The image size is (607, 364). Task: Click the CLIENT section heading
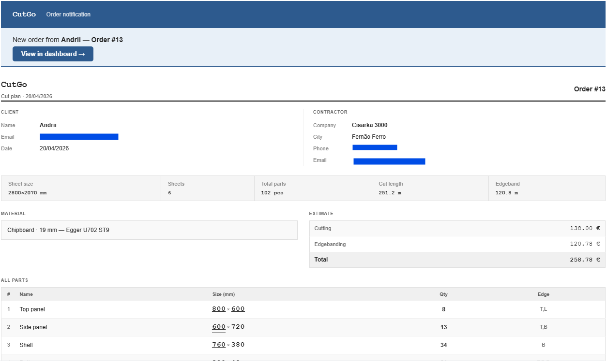tap(10, 112)
